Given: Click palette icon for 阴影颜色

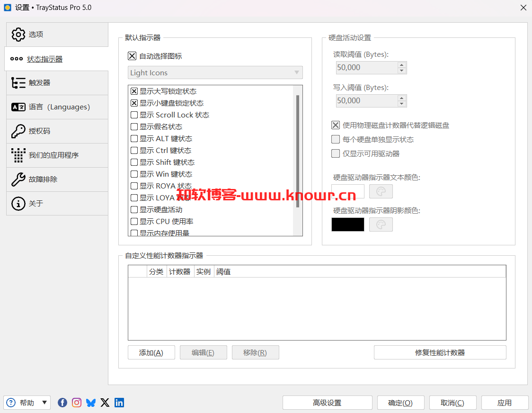Looking at the screenshot, I should pos(381,224).
